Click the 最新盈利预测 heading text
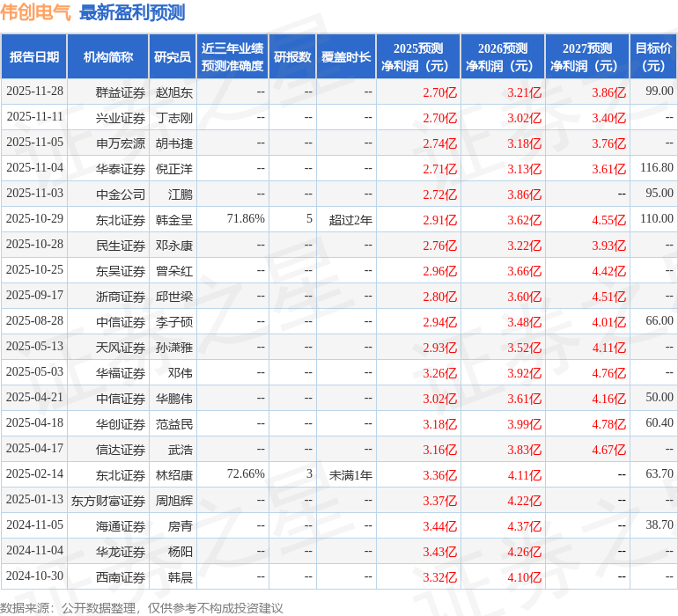Screen dimensions: 678x616 (132, 12)
